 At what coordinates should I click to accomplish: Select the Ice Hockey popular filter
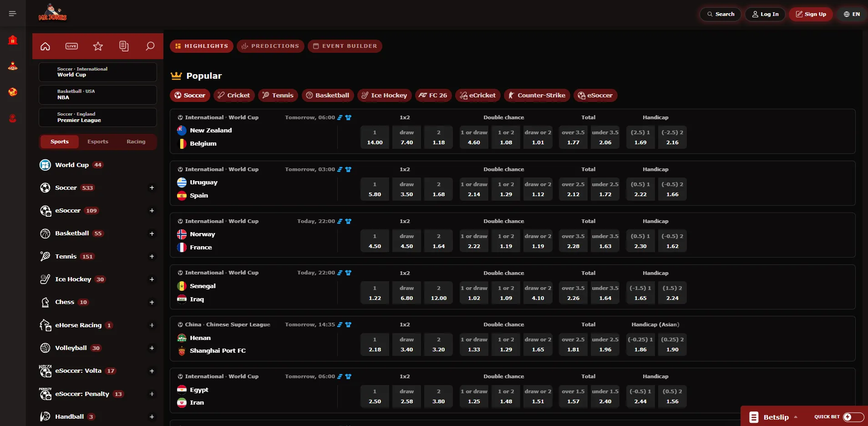(x=384, y=95)
